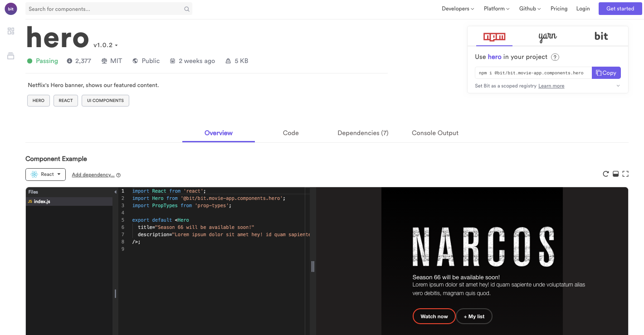Switch to the Code tab

coord(290,133)
